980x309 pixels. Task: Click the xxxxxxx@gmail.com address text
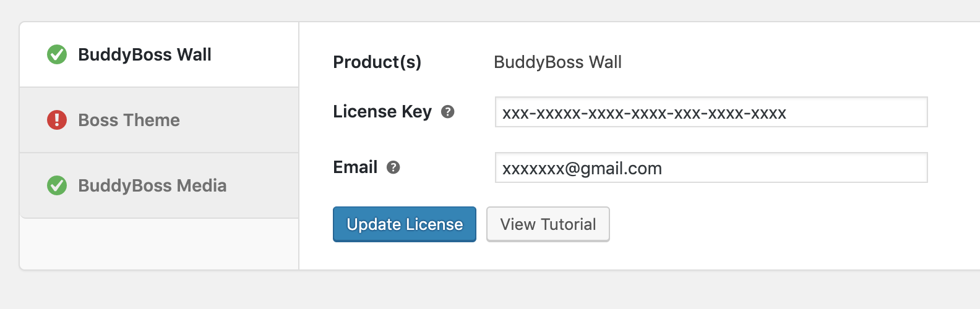[582, 169]
